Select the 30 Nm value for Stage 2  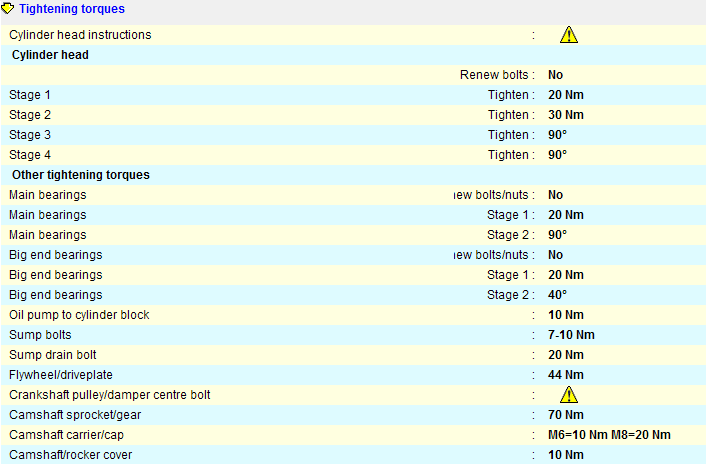(565, 115)
